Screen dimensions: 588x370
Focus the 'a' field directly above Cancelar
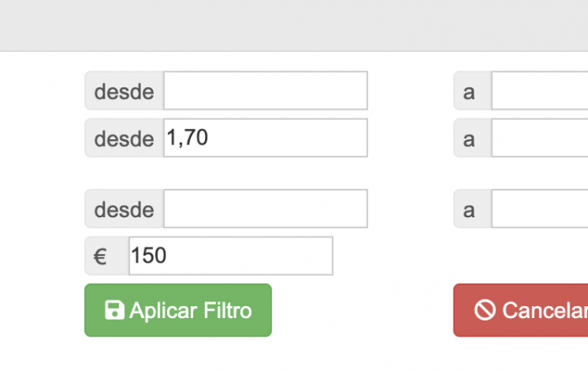pyautogui.click(x=539, y=209)
